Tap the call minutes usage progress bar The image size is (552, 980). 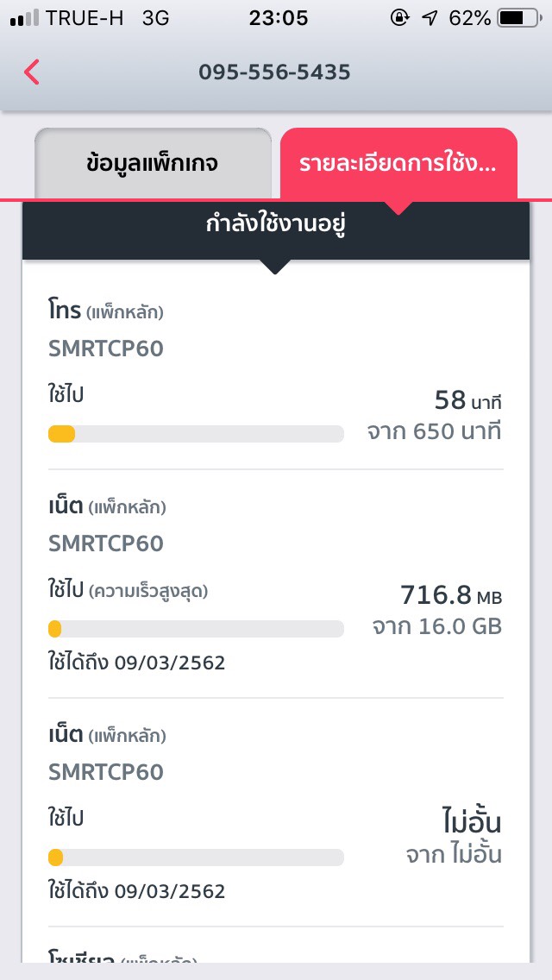(196, 434)
